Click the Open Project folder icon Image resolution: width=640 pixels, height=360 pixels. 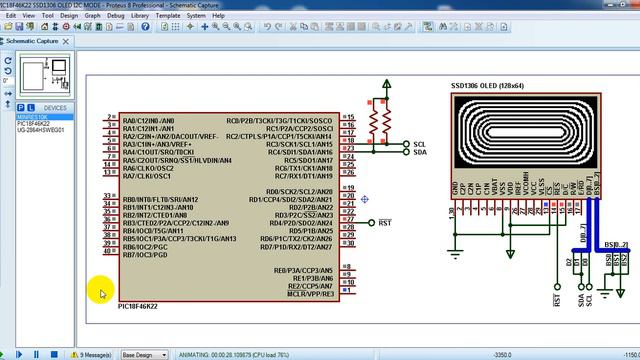8,27
